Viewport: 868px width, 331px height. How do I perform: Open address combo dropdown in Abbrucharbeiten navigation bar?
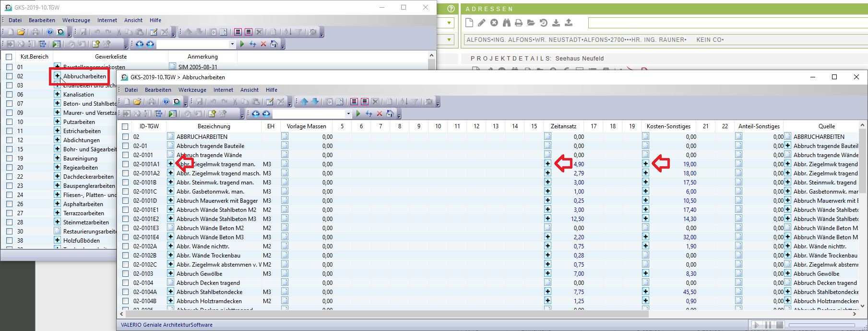348,114
